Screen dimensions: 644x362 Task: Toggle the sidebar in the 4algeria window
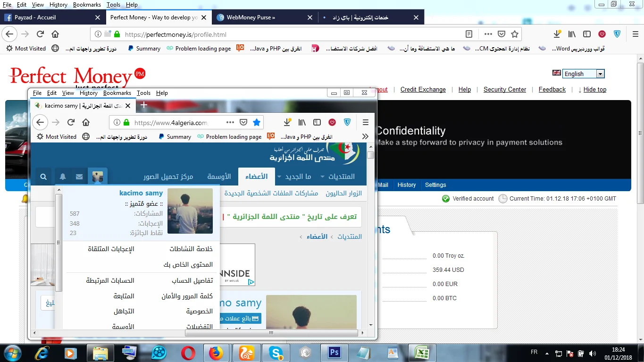point(317,122)
